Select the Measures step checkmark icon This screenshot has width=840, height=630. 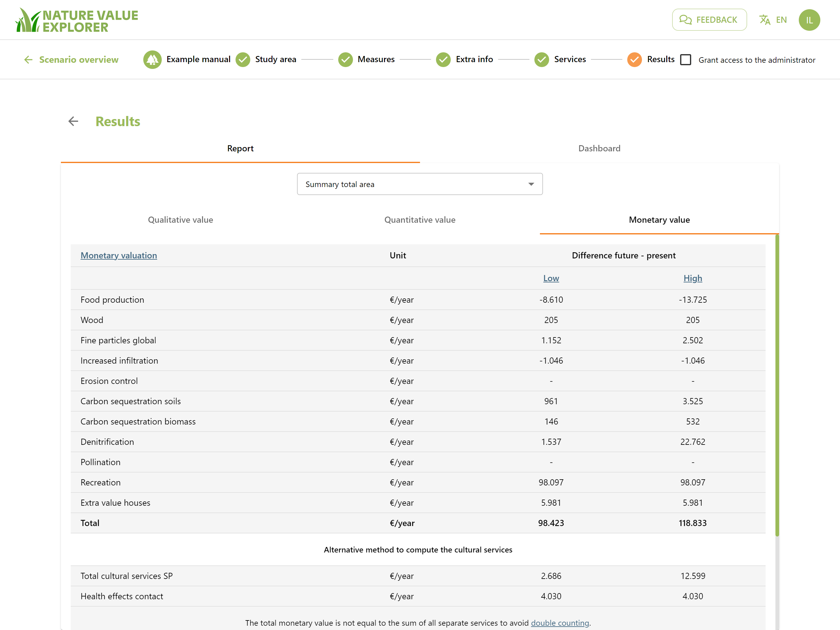(x=345, y=60)
